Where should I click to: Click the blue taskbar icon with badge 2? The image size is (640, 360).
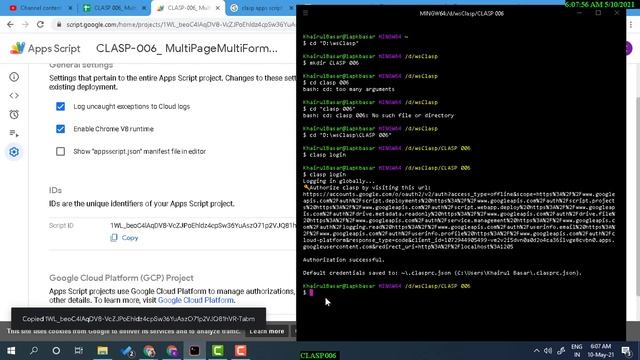(127, 351)
